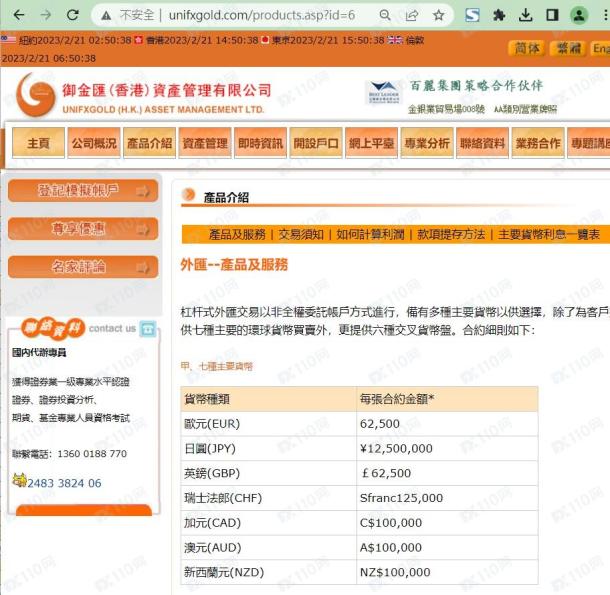Image resolution: width=610 pixels, height=595 pixels.
Task: Open 款項提存方法 sub-menu link
Action: pos(451,234)
